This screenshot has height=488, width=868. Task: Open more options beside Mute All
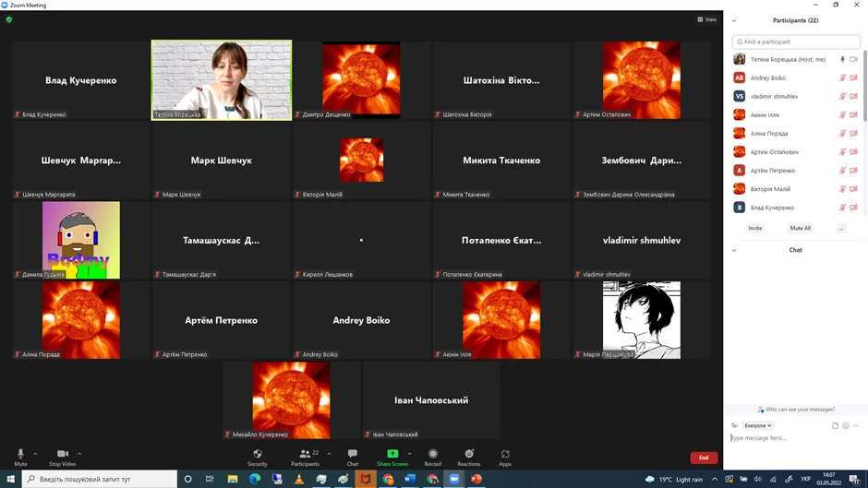click(840, 228)
